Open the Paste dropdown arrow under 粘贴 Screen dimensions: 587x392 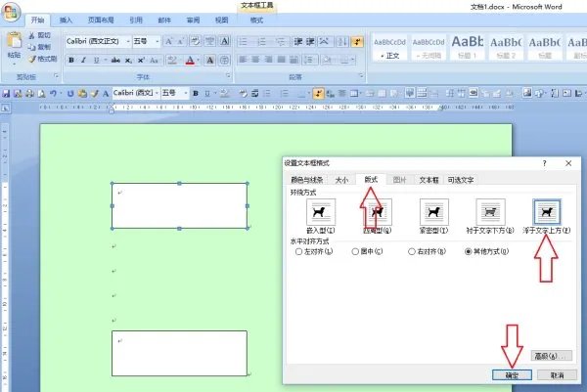[15, 64]
